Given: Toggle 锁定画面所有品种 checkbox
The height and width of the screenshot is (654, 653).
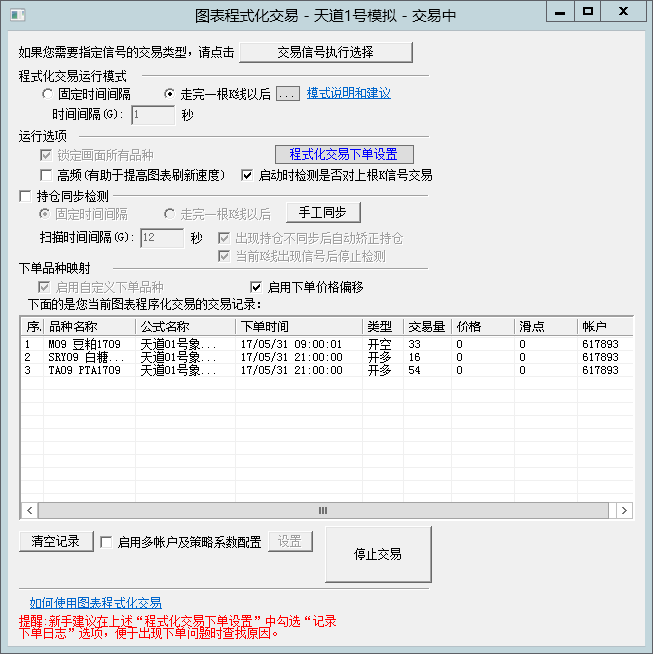Looking at the screenshot, I should [45, 155].
